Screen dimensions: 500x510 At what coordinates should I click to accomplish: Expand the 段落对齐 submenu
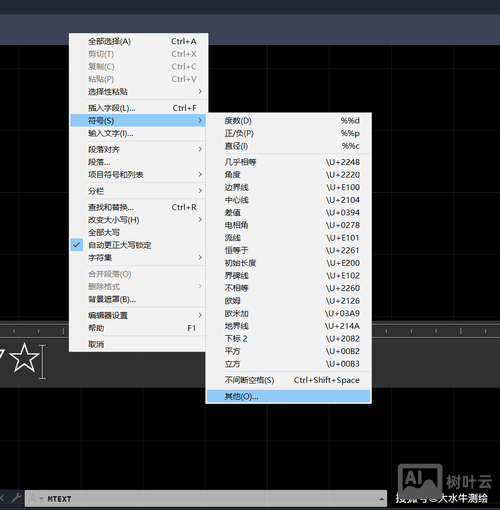click(x=138, y=149)
